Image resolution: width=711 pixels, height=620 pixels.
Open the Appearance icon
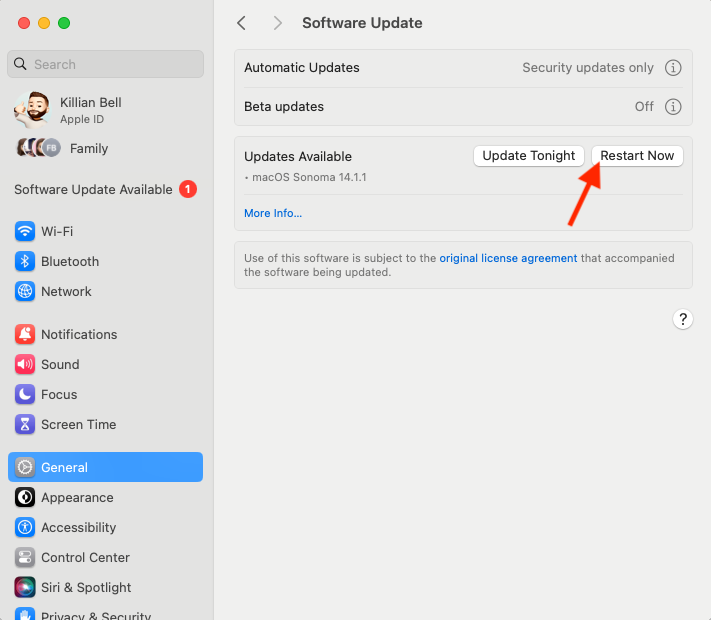pyautogui.click(x=25, y=497)
